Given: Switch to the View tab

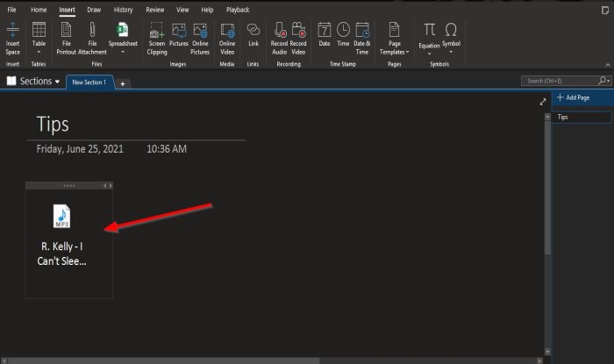Looking at the screenshot, I should pyautogui.click(x=182, y=10).
